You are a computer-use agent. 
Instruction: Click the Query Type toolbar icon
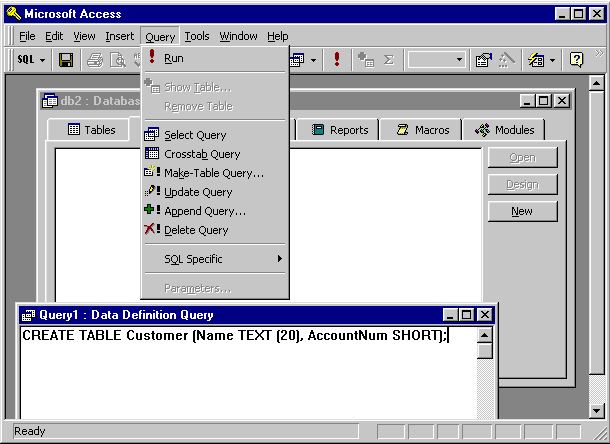click(x=297, y=60)
